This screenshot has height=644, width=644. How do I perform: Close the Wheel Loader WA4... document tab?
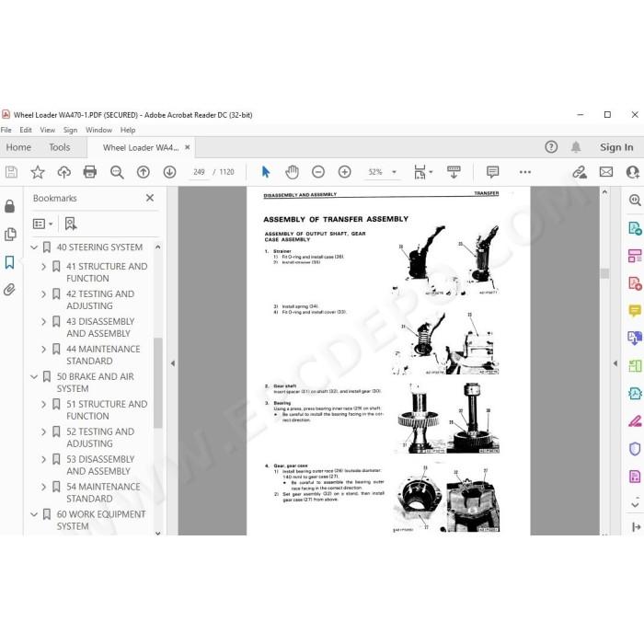pyautogui.click(x=188, y=147)
